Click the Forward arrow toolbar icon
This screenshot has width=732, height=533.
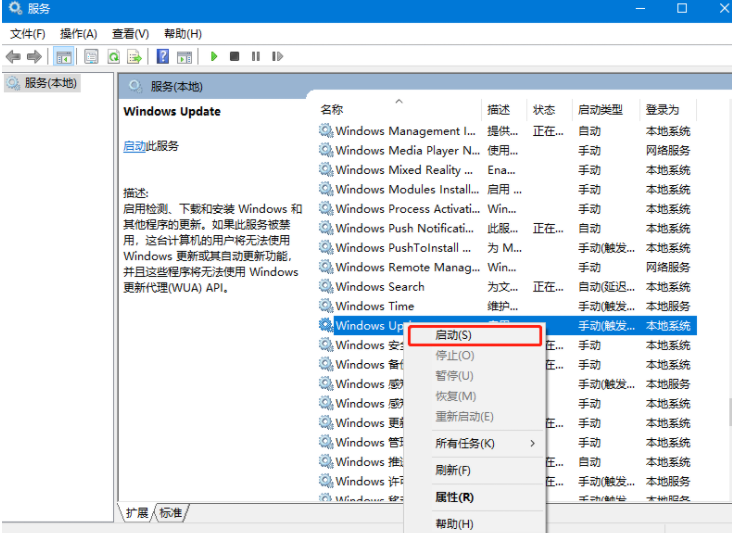click(x=34, y=57)
